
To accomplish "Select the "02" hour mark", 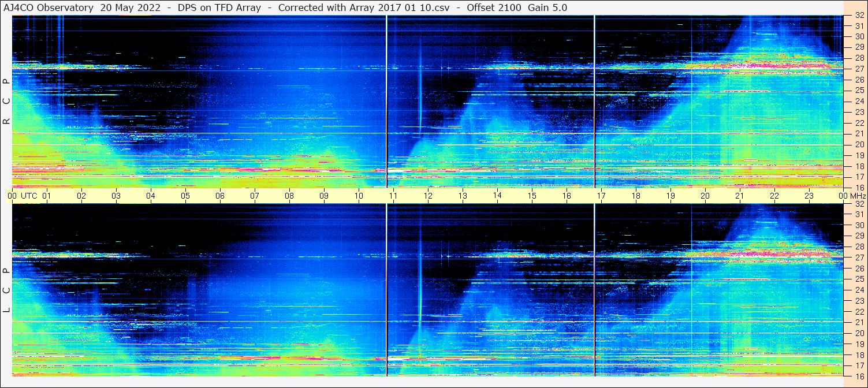I will [81, 196].
